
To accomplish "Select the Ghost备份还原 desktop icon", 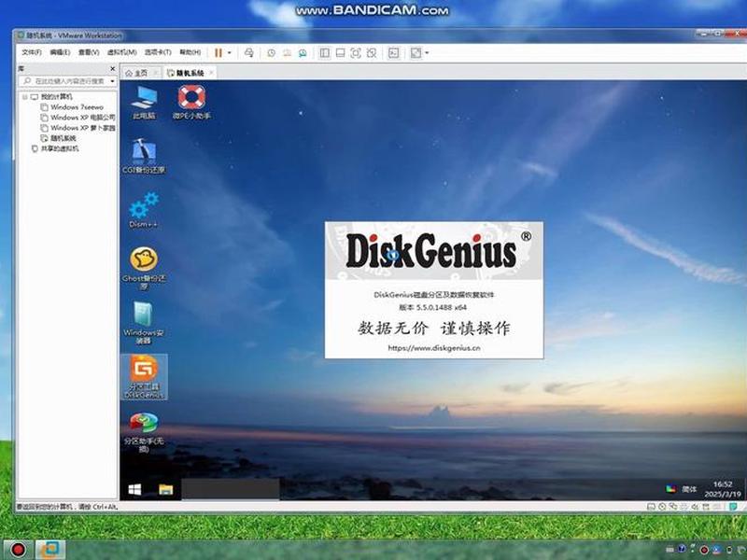I will [144, 268].
